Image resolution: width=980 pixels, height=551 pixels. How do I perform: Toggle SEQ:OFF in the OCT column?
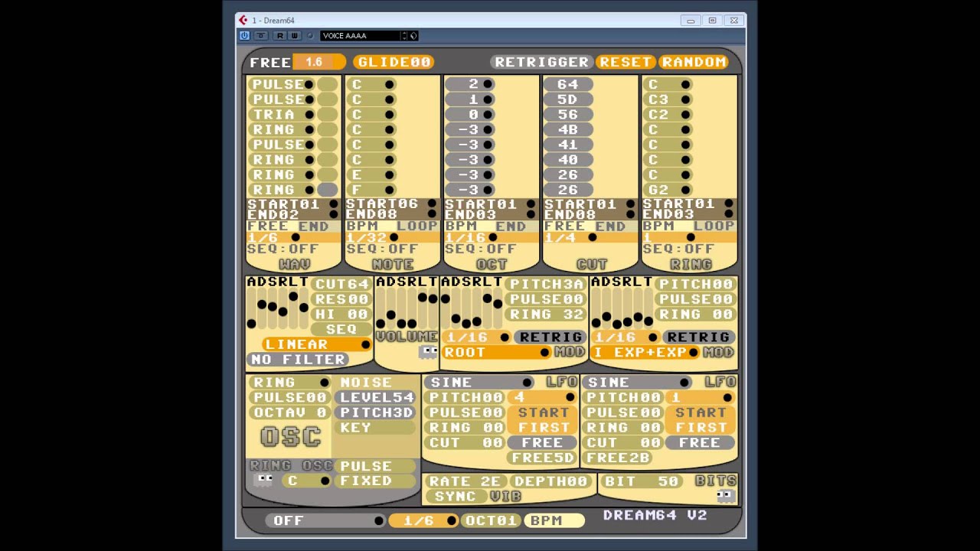[481, 249]
